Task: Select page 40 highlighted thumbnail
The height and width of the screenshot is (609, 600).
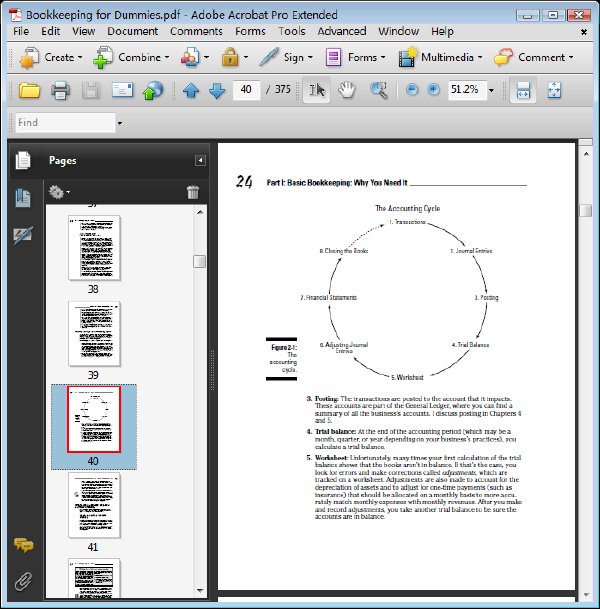Action: (94, 419)
